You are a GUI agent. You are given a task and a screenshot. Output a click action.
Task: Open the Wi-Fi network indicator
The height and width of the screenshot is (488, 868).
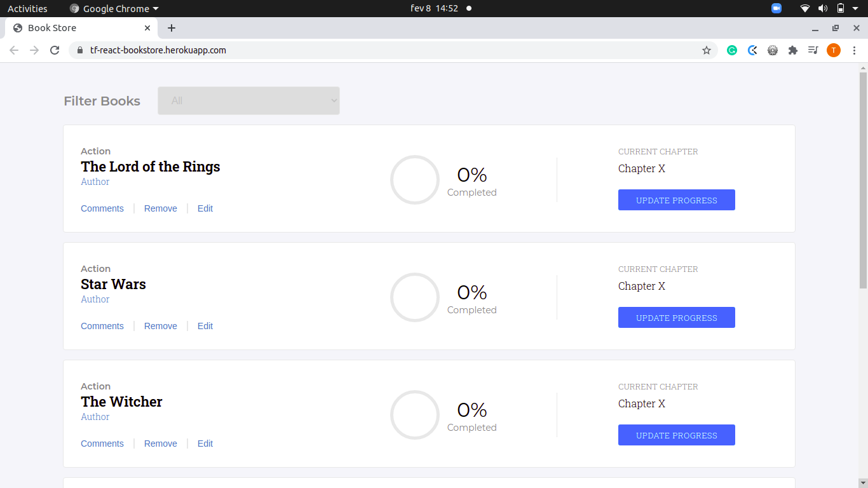point(805,8)
